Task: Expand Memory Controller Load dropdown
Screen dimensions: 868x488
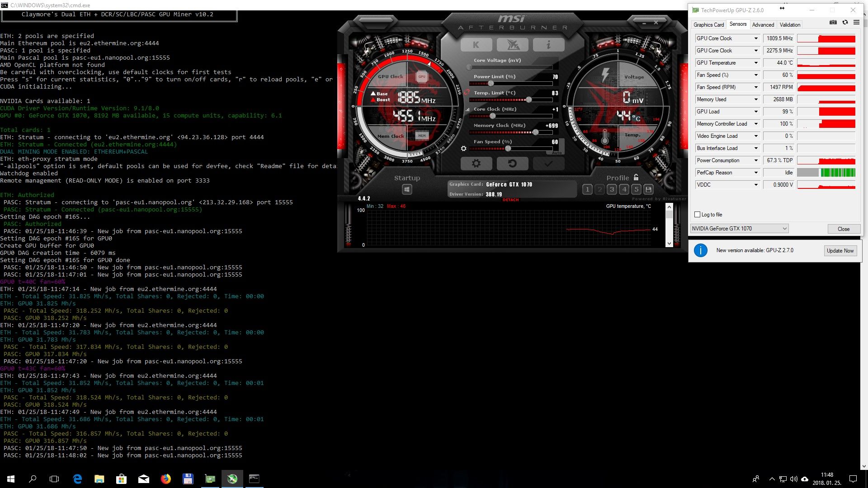Action: pyautogui.click(x=756, y=124)
